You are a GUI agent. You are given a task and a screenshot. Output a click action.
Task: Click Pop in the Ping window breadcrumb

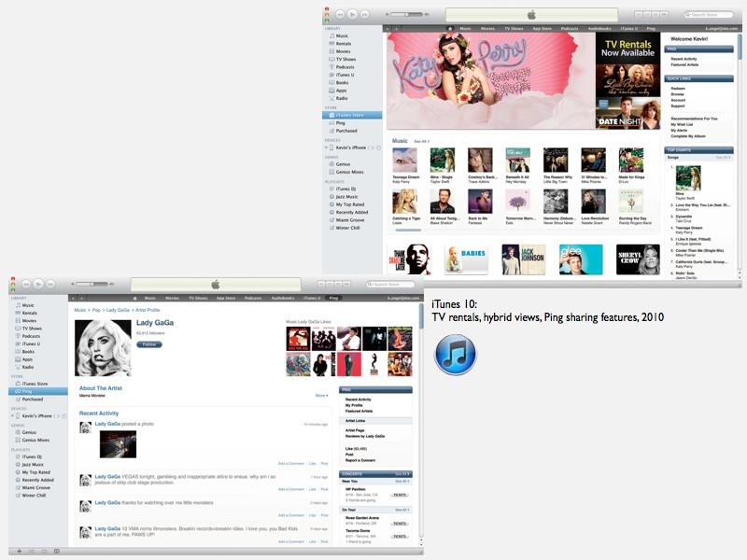click(x=96, y=310)
